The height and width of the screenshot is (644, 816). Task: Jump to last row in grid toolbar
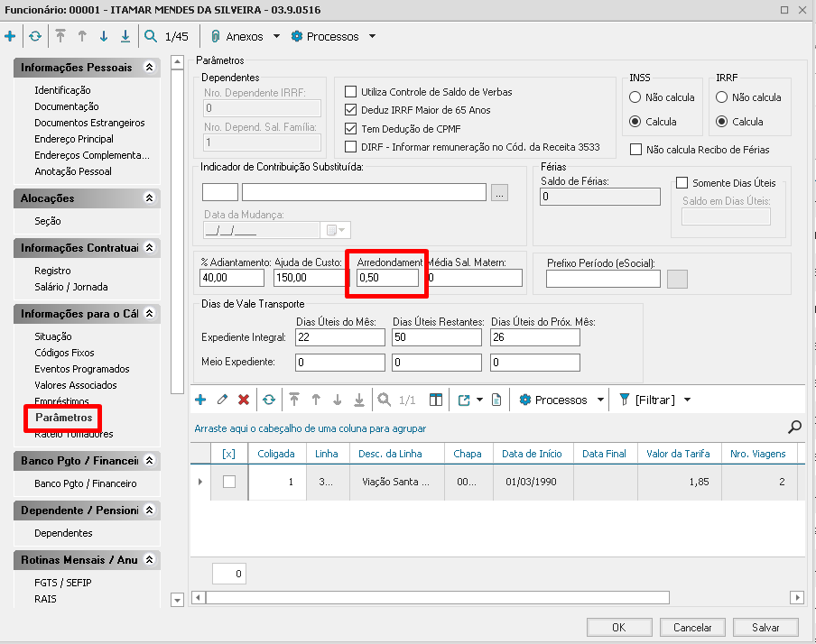[x=359, y=400]
